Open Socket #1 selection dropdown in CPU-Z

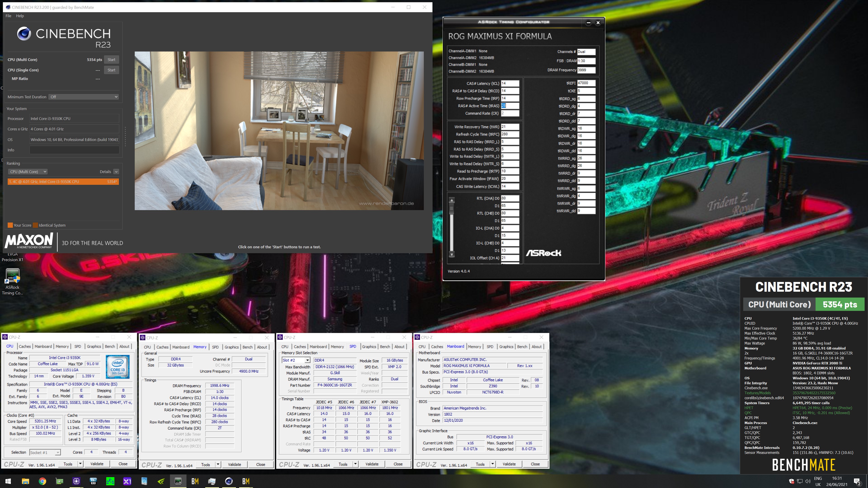(45, 452)
